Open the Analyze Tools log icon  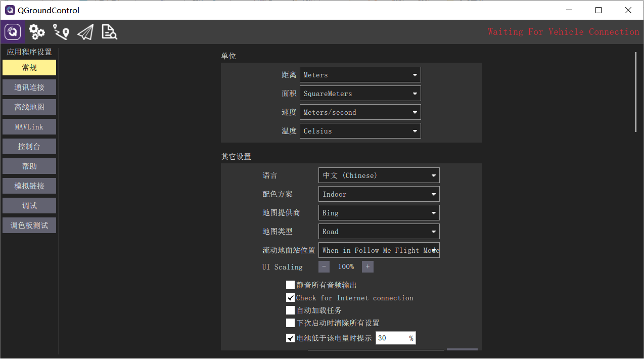click(109, 31)
